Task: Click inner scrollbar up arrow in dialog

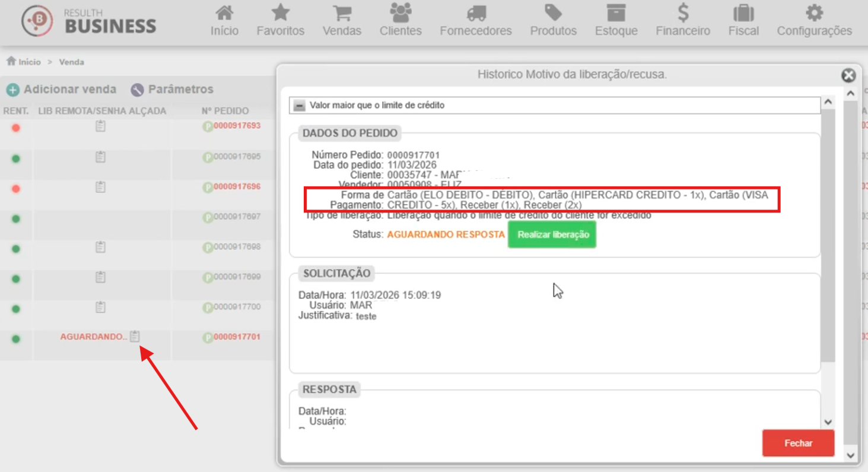Action: pos(828,102)
